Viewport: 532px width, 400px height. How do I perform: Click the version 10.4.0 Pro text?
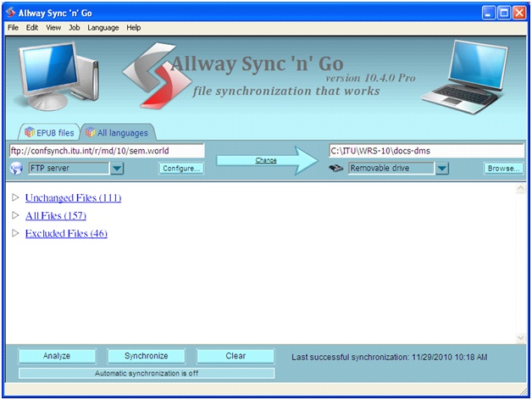point(370,78)
